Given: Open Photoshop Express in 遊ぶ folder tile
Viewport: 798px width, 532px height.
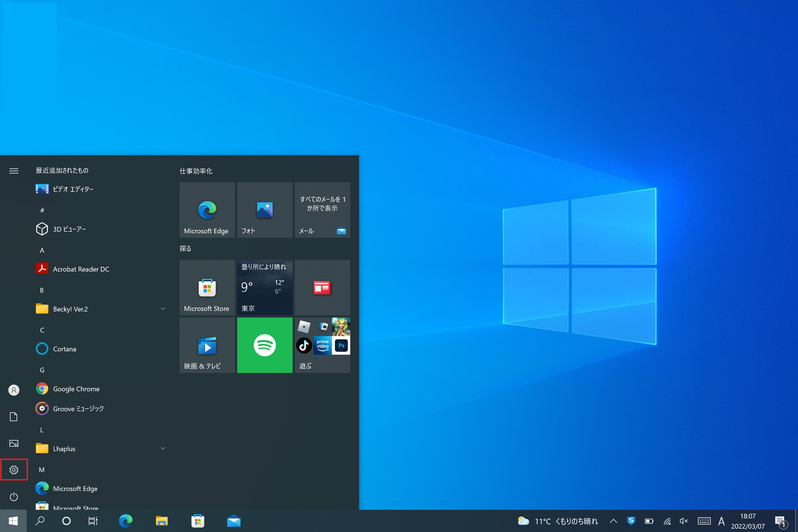Looking at the screenshot, I should (x=341, y=346).
